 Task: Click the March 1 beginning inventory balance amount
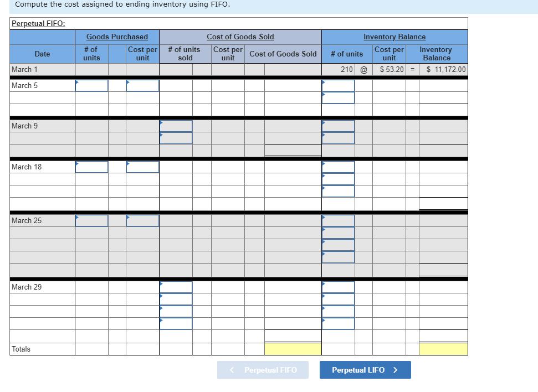click(x=442, y=69)
